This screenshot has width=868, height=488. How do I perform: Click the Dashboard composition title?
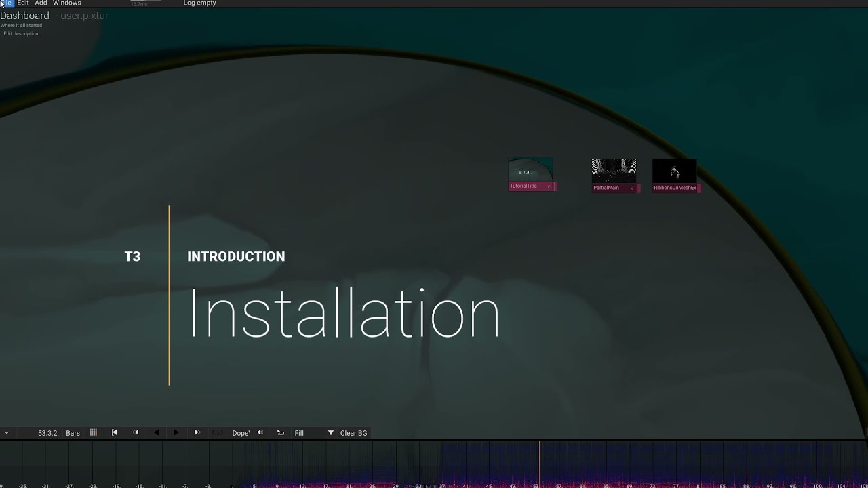pyautogui.click(x=25, y=16)
